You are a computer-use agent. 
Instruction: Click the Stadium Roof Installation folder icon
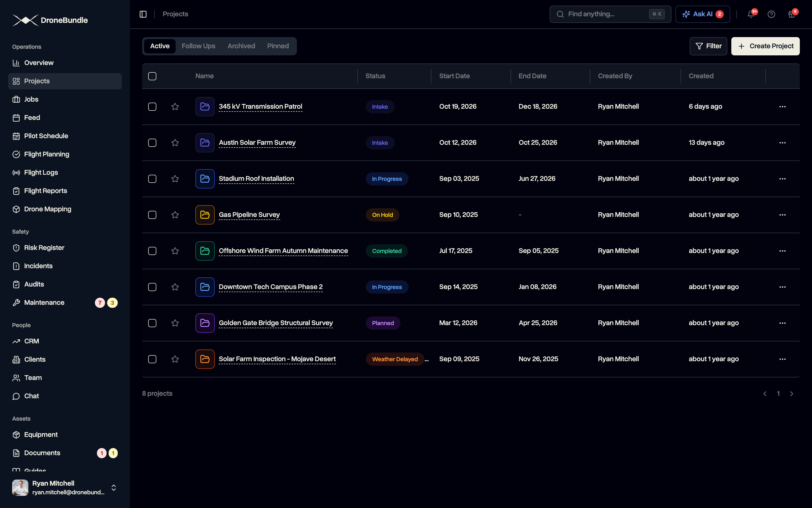pyautogui.click(x=205, y=179)
